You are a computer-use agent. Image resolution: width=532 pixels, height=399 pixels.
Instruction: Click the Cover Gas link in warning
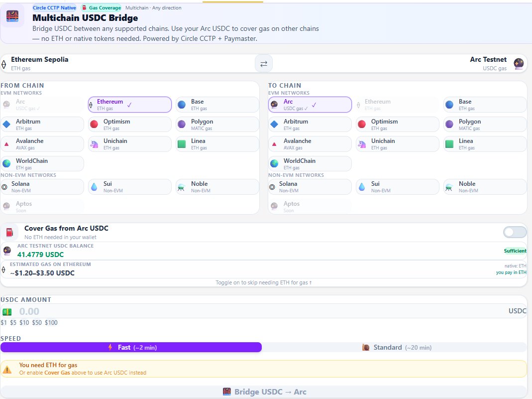tap(57, 373)
